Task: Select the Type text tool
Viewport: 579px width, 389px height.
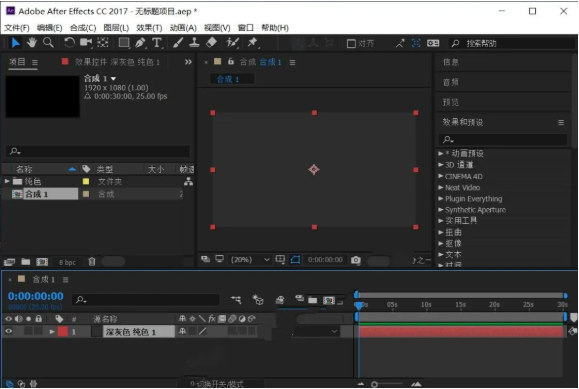Action: tap(157, 43)
